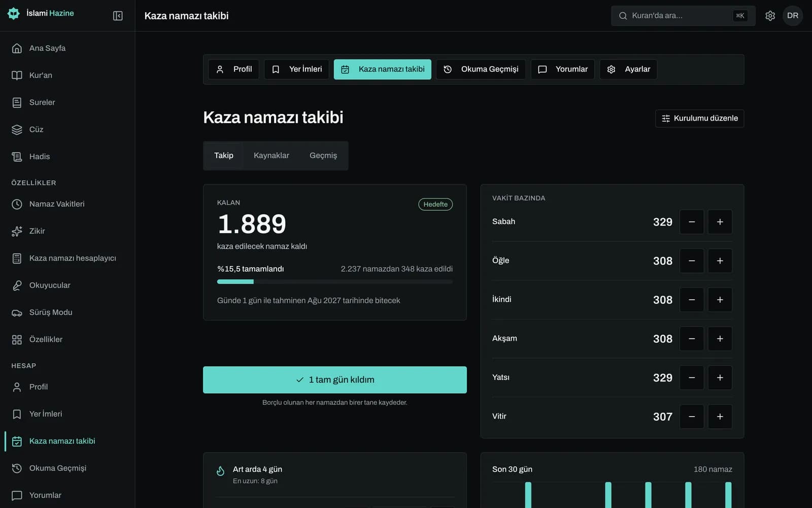The width and height of the screenshot is (812, 508).
Task: Log a full day with 1 tam gün kıldım
Action: [x=335, y=380]
